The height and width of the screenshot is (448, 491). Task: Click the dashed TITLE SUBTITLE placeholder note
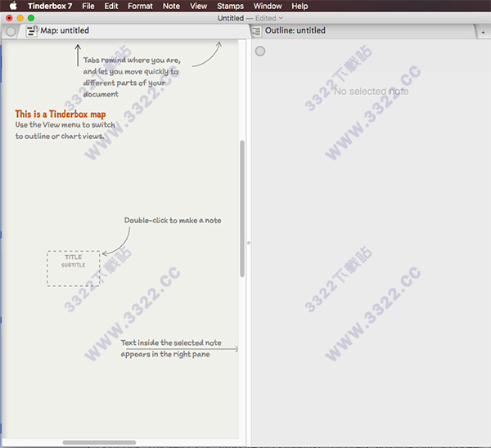click(x=74, y=268)
